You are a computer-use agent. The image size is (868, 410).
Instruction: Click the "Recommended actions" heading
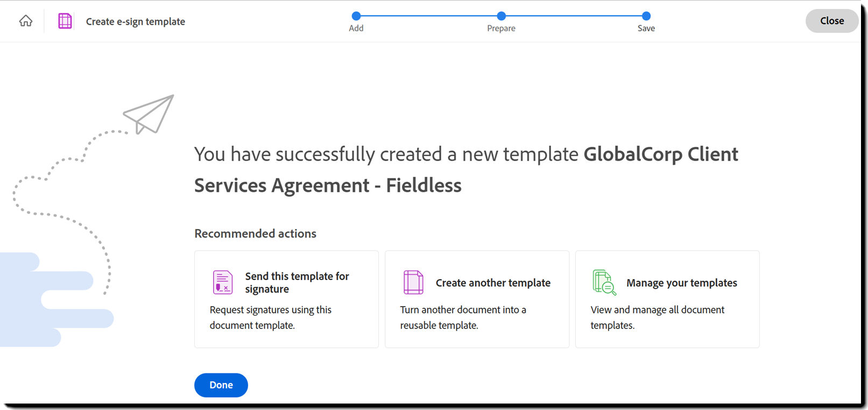click(256, 234)
